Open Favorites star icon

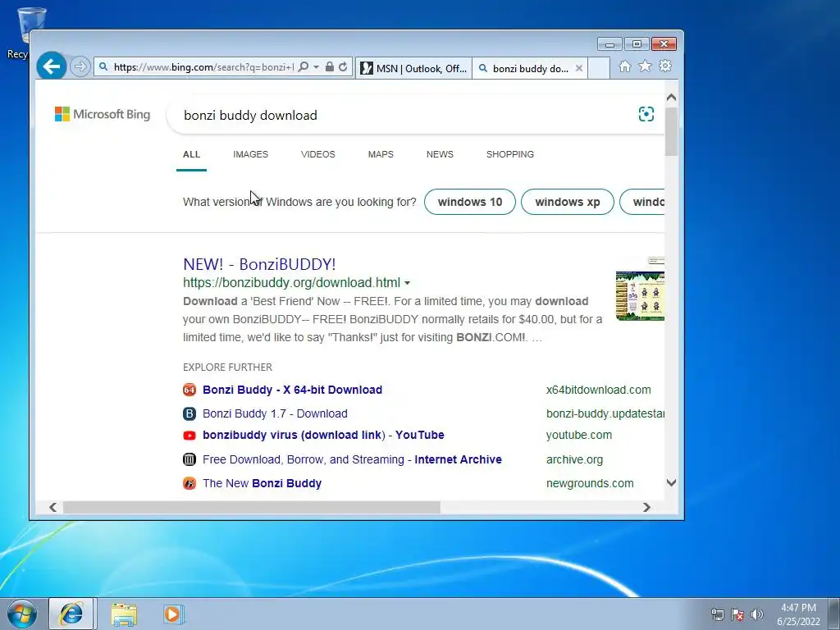(645, 66)
